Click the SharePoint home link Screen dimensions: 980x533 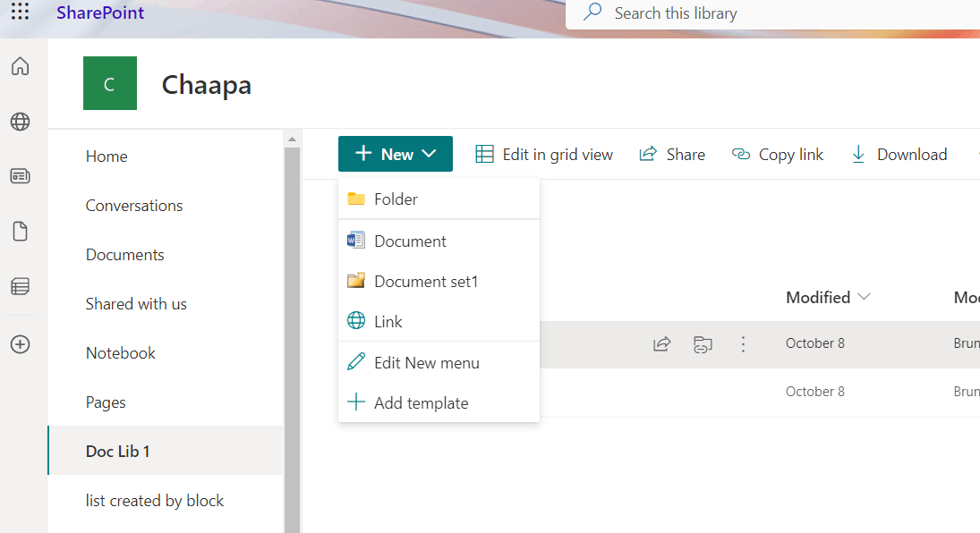(100, 13)
